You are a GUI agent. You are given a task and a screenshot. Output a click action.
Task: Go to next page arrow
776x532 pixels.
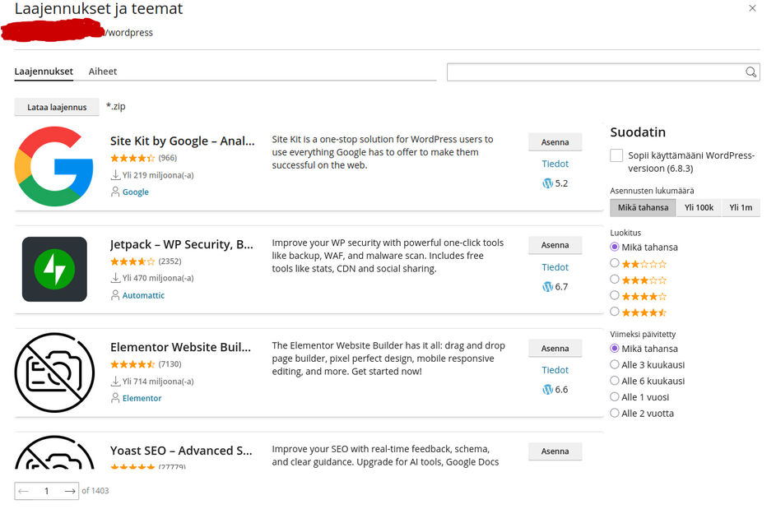tap(70, 491)
